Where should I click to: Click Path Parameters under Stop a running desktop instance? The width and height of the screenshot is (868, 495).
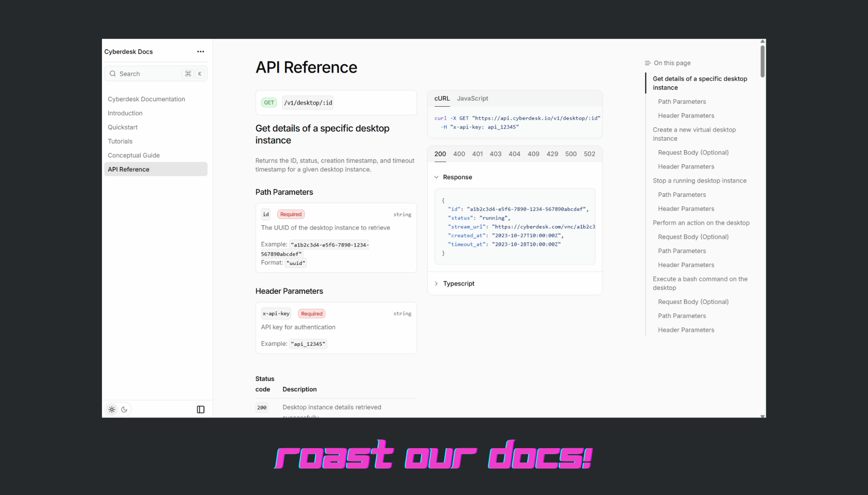(x=682, y=195)
